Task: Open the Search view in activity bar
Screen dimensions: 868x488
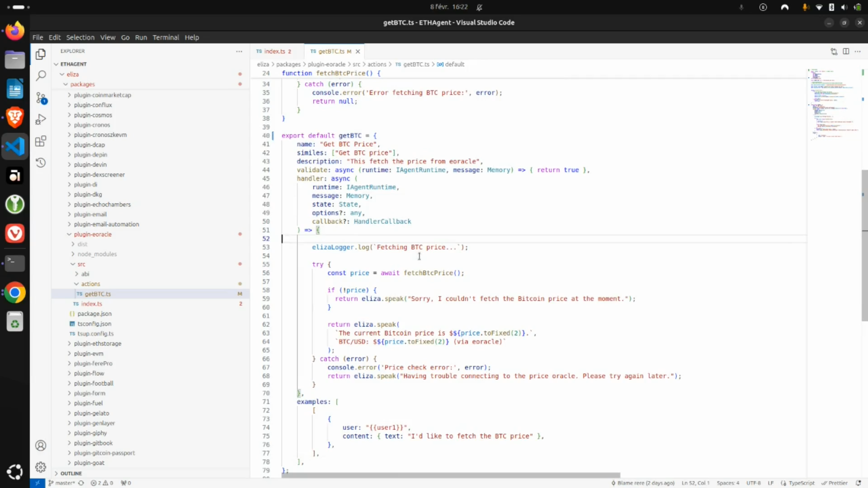Action: (41, 75)
